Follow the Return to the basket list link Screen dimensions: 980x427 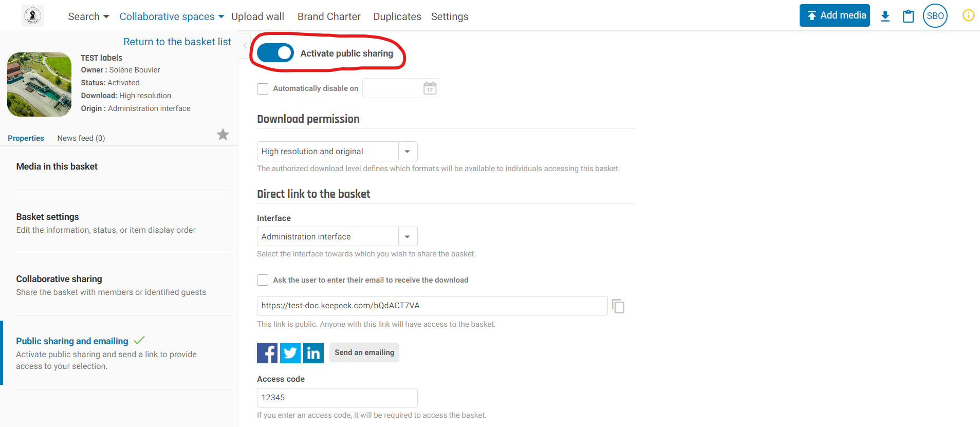pyautogui.click(x=177, y=42)
